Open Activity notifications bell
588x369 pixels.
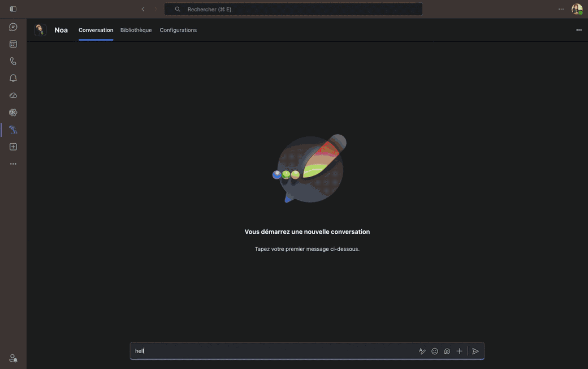coord(13,78)
